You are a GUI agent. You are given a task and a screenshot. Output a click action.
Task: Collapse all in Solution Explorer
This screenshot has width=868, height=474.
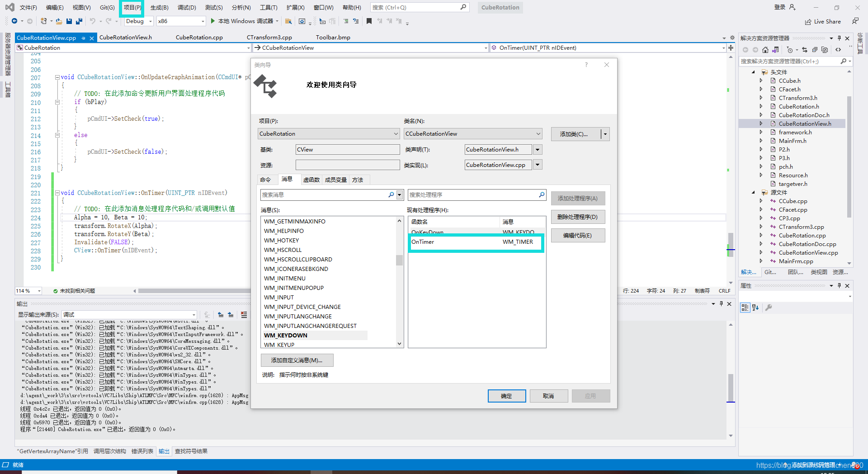(815, 50)
